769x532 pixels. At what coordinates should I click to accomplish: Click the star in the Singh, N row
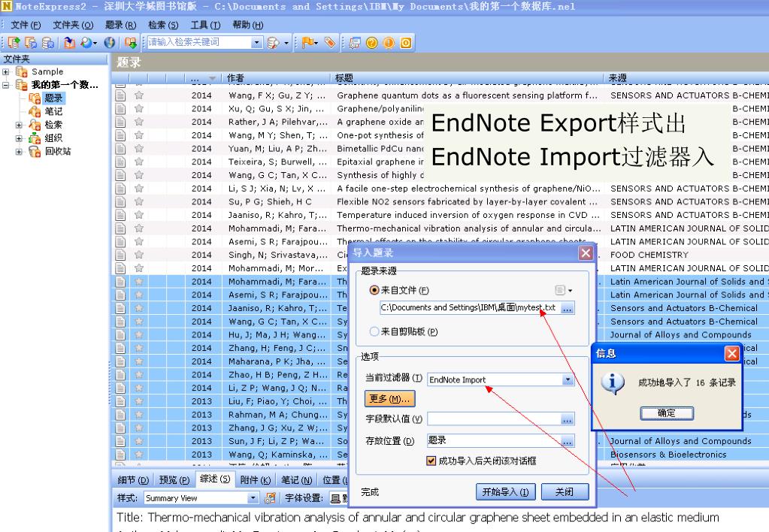[139, 255]
